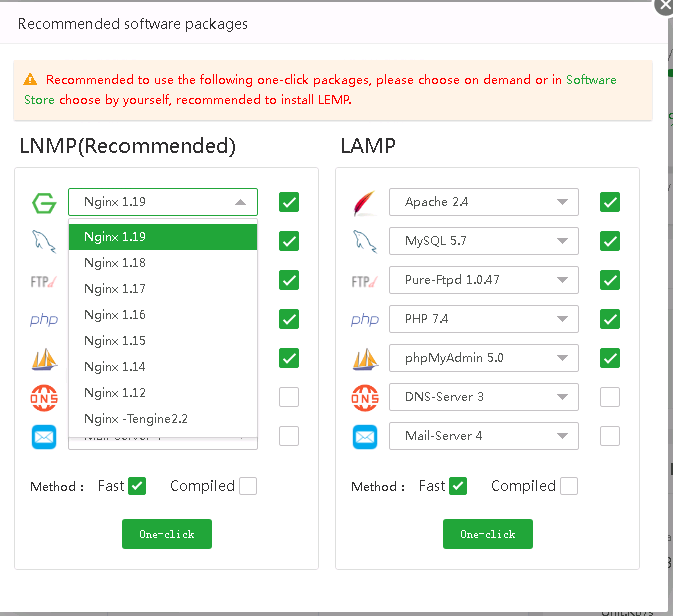Toggle Fast method in LNMP

137,486
